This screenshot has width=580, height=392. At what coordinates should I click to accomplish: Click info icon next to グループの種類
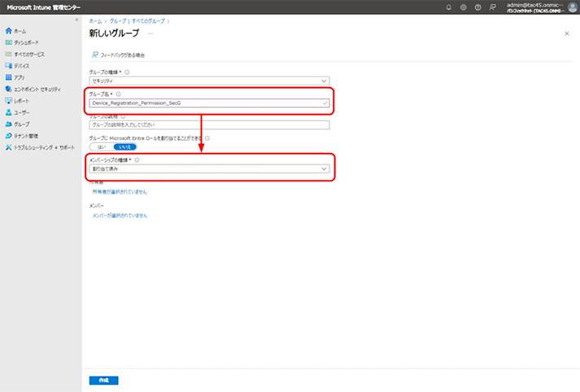coord(127,72)
